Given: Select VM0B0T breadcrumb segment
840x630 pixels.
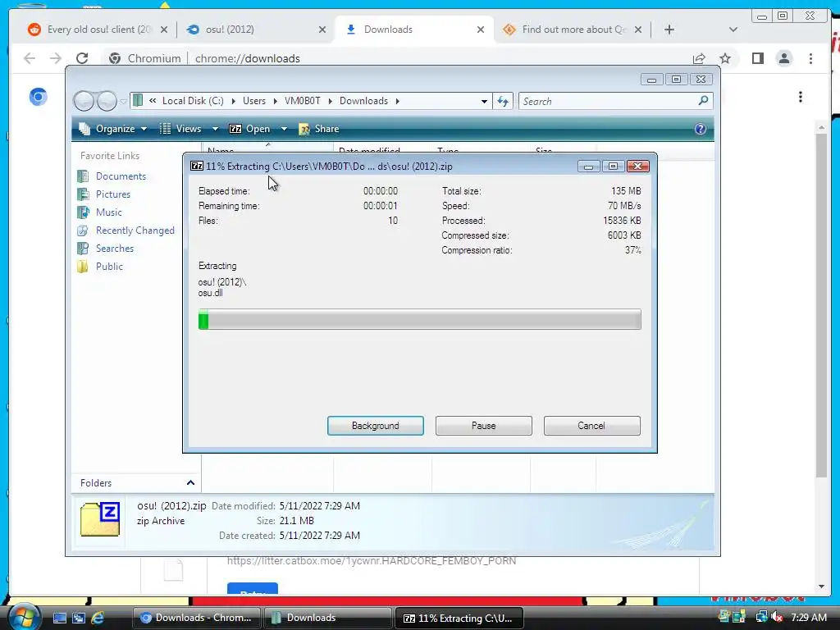Looking at the screenshot, I should coord(302,101).
